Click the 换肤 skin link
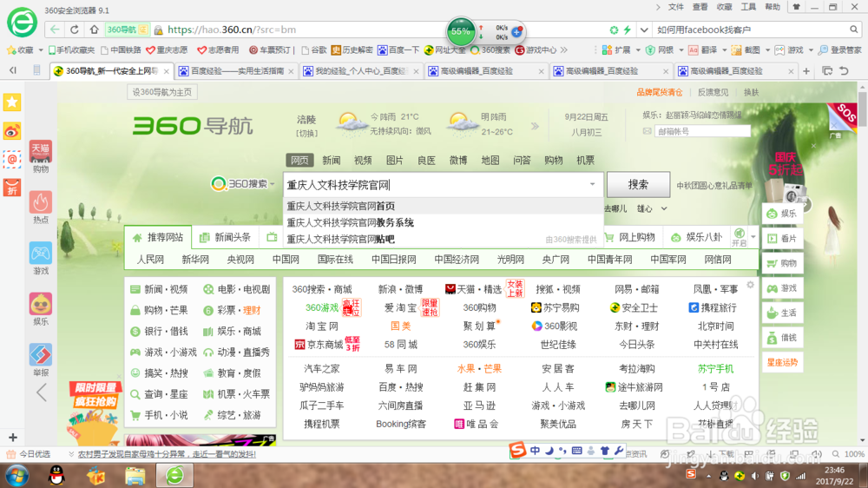The image size is (868, 488). [751, 93]
